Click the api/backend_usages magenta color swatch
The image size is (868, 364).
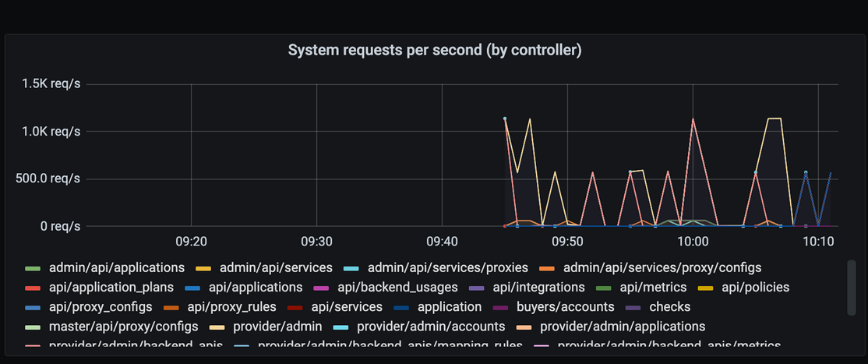click(x=322, y=288)
